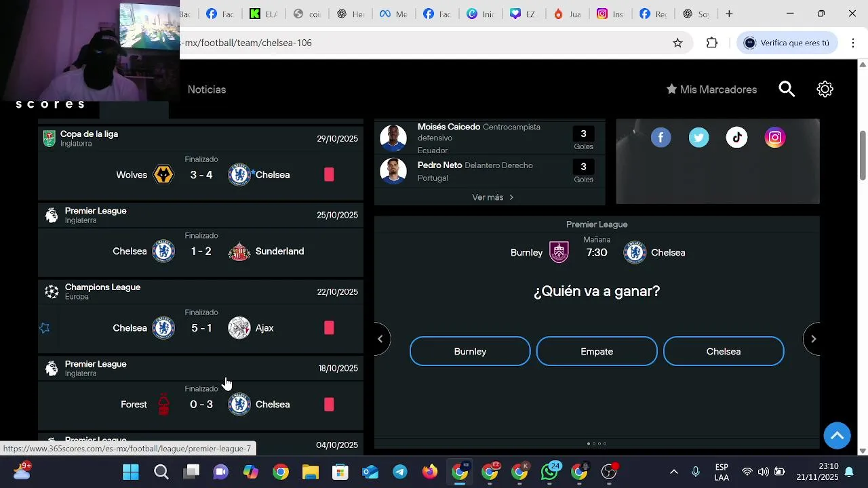This screenshot has width=868, height=488.
Task: Click the URL address bar
Action: point(420,43)
